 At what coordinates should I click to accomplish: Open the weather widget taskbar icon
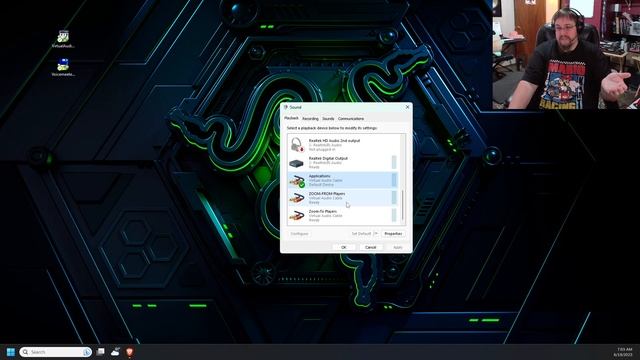115,351
